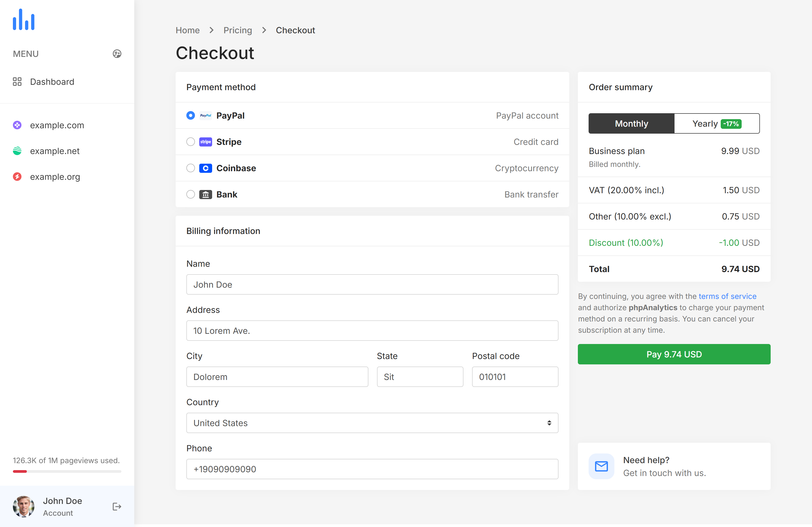Go to Pricing breadcrumb link
Image resolution: width=812 pixels, height=527 pixels.
tap(237, 30)
